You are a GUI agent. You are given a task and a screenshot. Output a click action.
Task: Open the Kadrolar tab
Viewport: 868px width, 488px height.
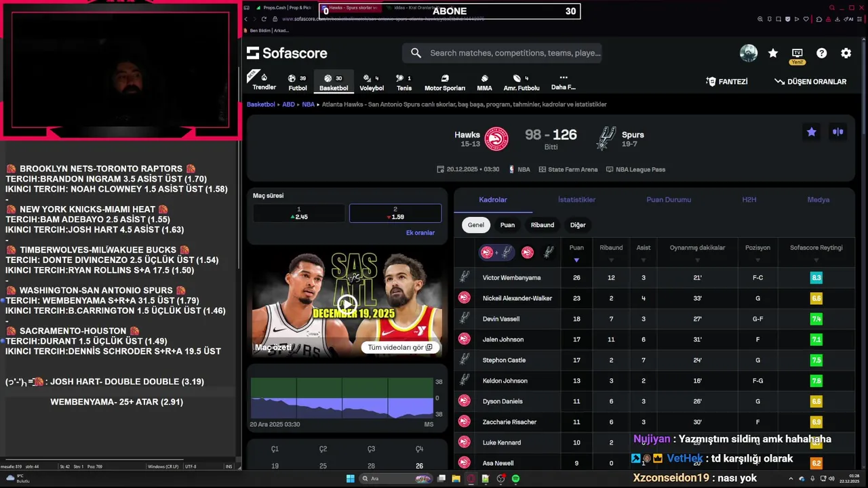[493, 199]
